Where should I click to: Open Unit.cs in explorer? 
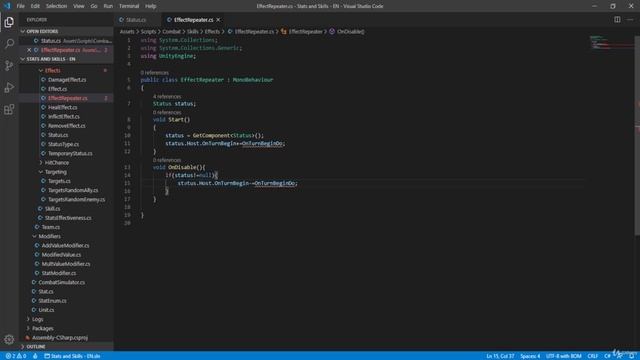46,310
